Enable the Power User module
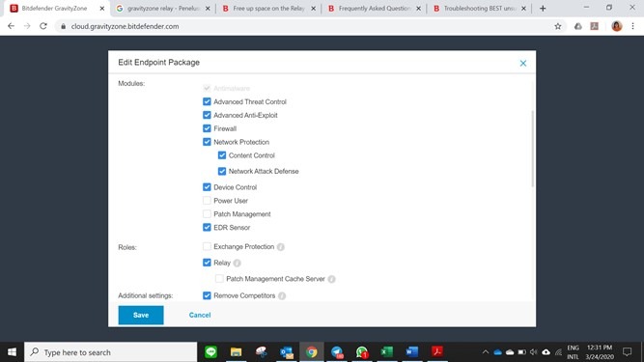 207,201
